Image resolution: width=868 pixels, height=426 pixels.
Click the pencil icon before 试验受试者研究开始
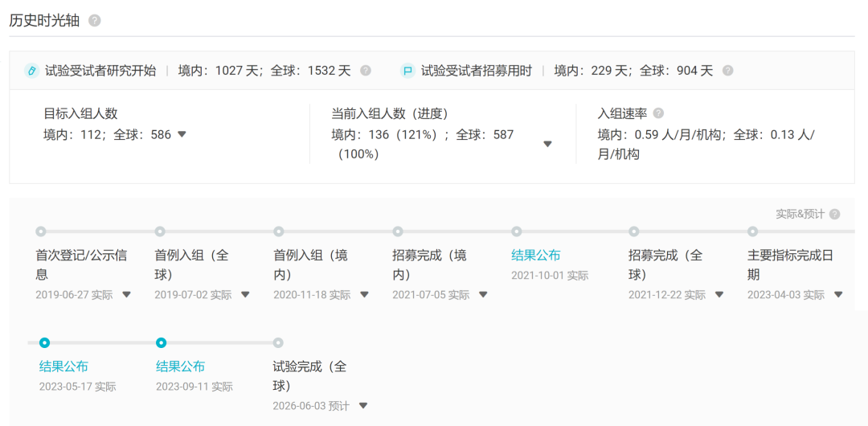31,71
